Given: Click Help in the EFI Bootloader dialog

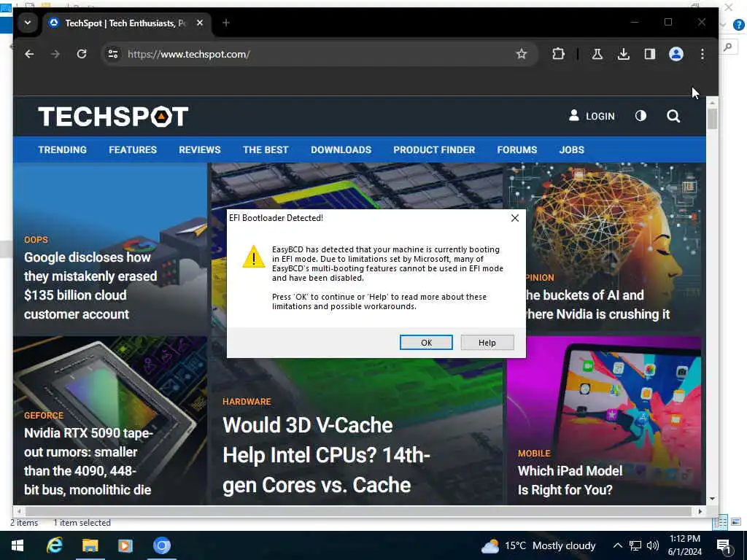Looking at the screenshot, I should pyautogui.click(x=487, y=343).
